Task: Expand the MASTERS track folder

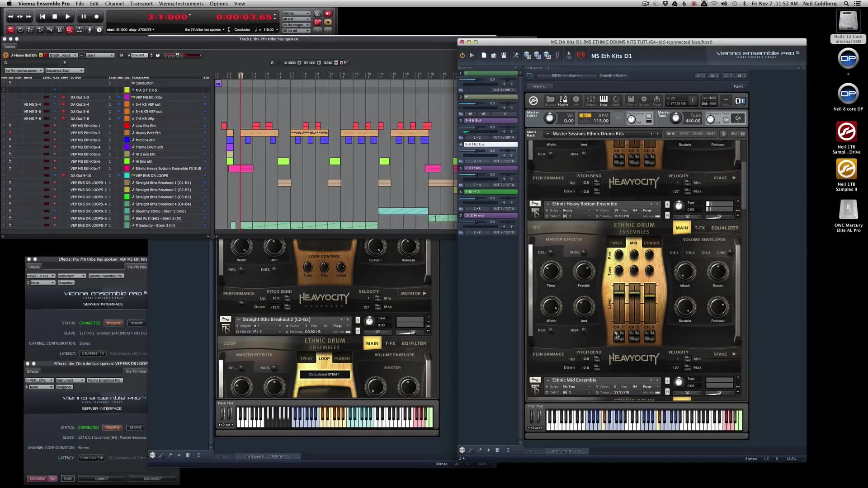Action: coord(133,90)
